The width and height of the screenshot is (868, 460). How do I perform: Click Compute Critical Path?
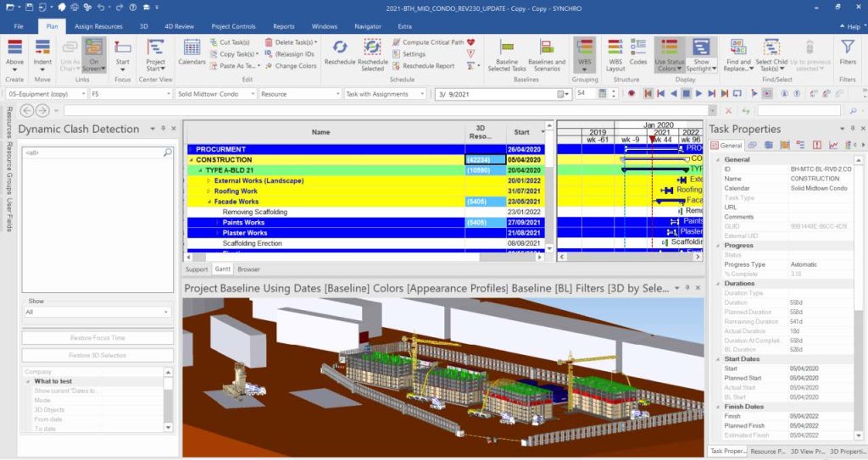pyautogui.click(x=428, y=42)
